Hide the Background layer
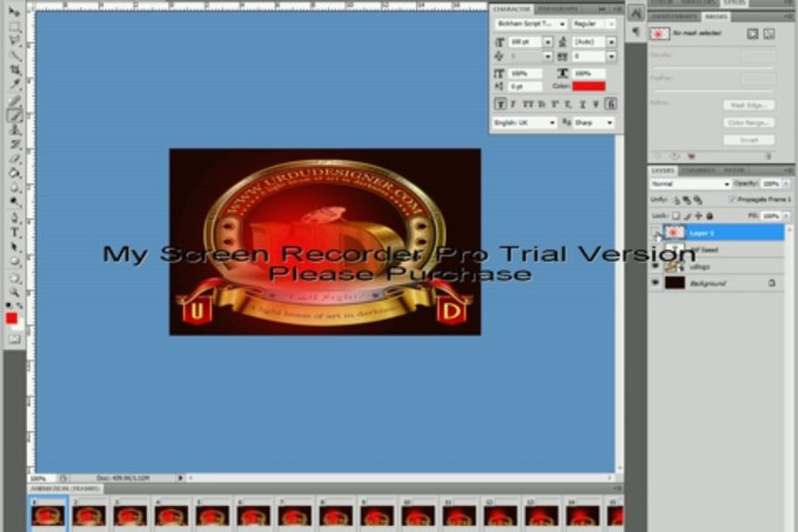Image resolution: width=798 pixels, height=532 pixels. click(x=655, y=282)
